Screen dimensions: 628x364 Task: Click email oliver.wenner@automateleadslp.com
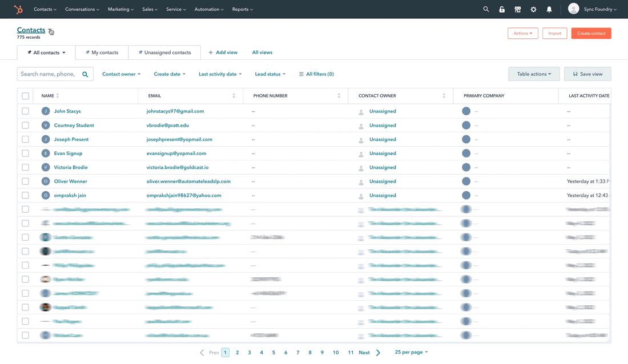coord(188,181)
